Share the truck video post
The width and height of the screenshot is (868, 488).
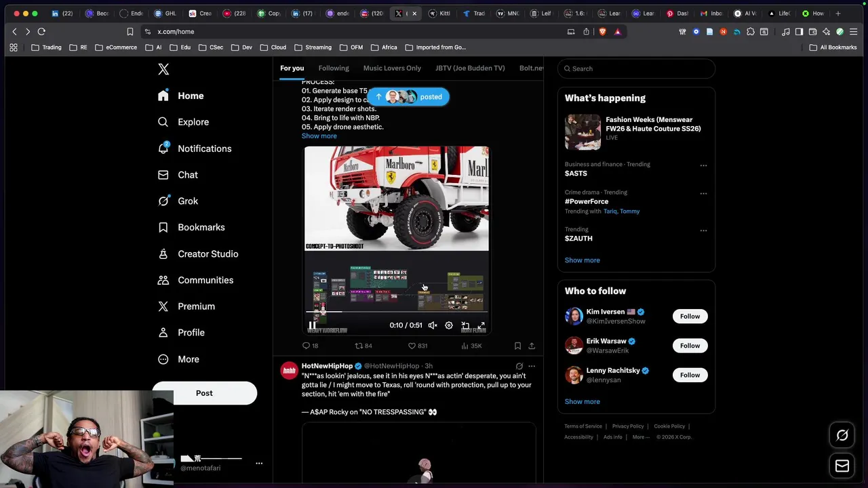(532, 346)
